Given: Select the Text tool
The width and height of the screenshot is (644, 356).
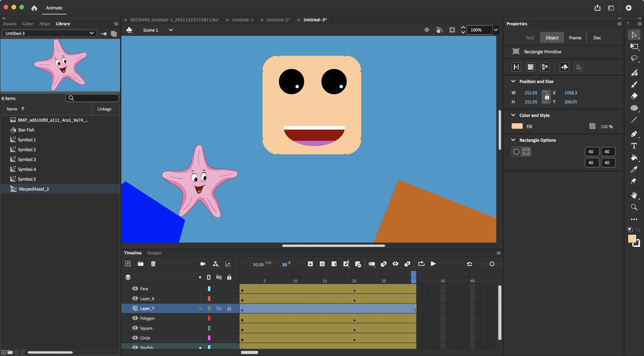Looking at the screenshot, I should [x=634, y=146].
